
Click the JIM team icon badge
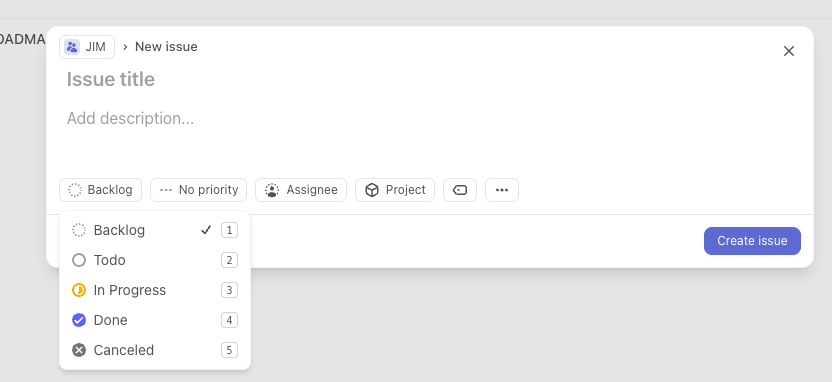click(72, 47)
